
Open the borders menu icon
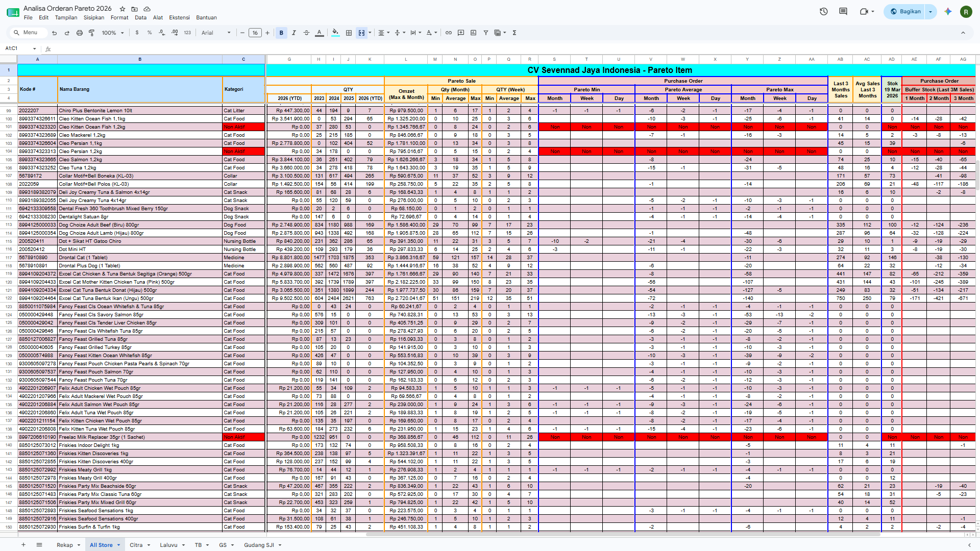coord(349,33)
